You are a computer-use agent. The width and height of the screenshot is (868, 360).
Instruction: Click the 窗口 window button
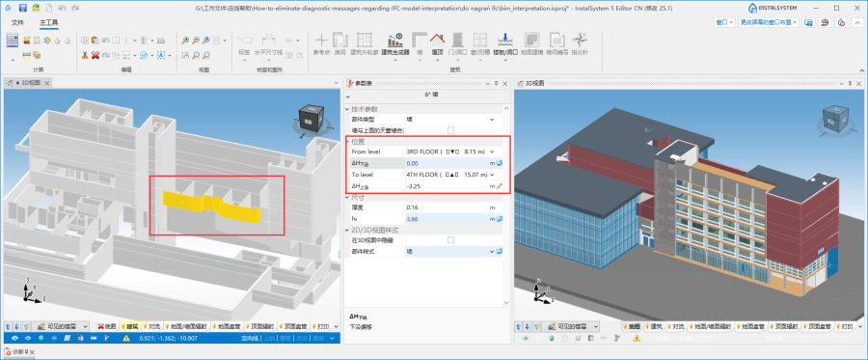coord(724,22)
